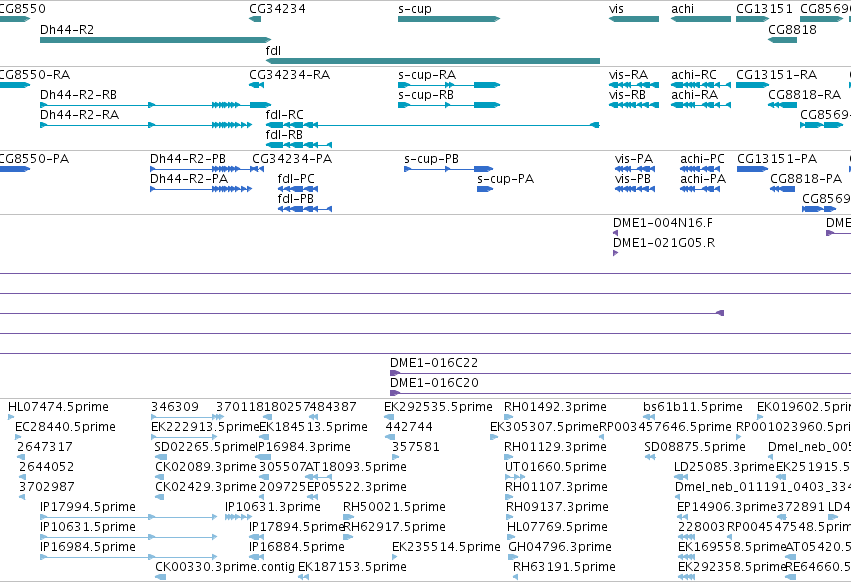Viewport: 851px width, 582px height.
Task: Click the 2647317 feature label
Action: pyautogui.click(x=45, y=447)
